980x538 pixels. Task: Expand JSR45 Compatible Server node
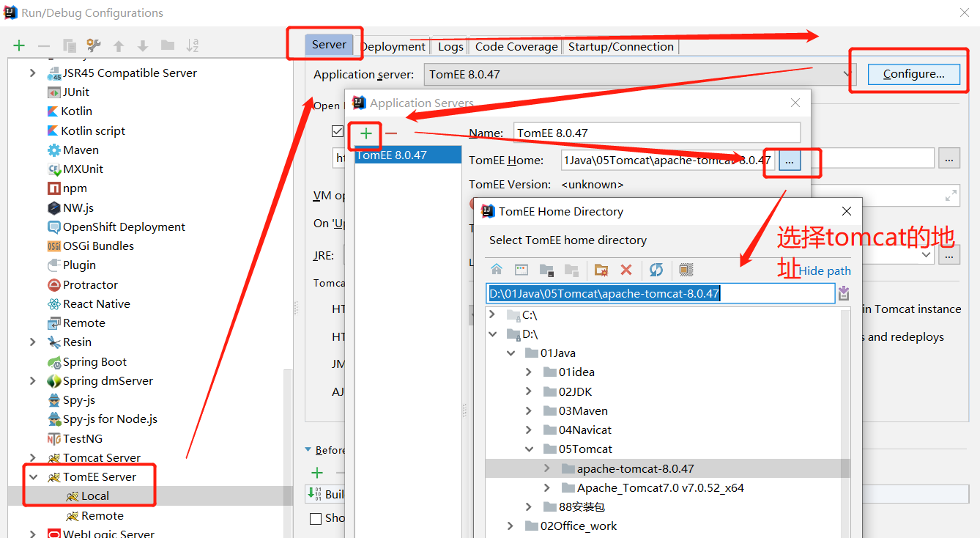coord(32,73)
